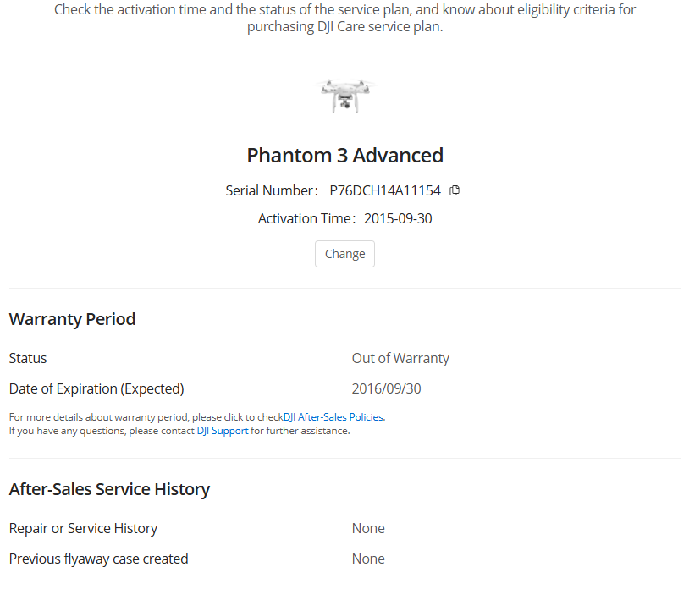Click the None value for repair history
700x589 pixels.
[x=368, y=528]
